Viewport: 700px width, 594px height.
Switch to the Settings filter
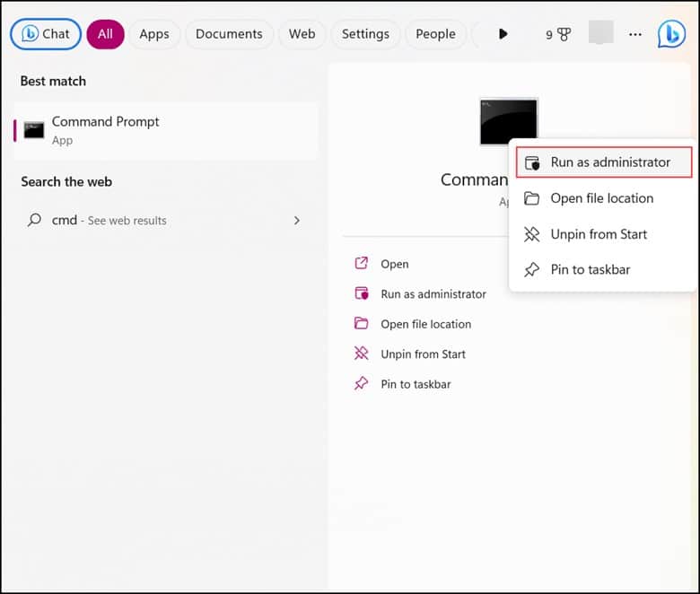[x=365, y=34]
